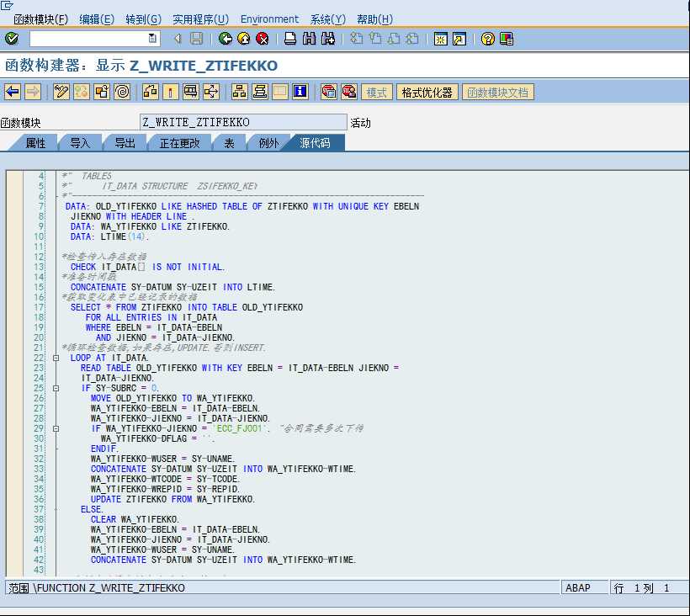This screenshot has width=690, height=616.
Task: Click the Last Page icon
Action: tap(411, 39)
